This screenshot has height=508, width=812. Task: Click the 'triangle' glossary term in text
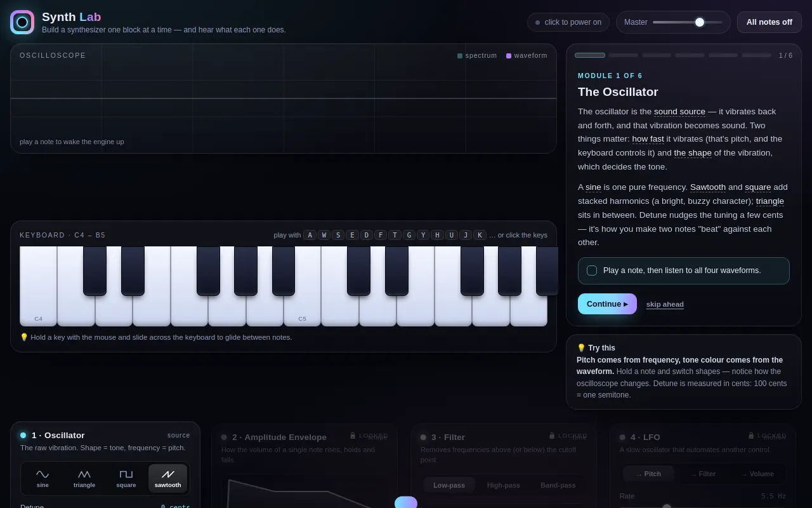(x=769, y=201)
